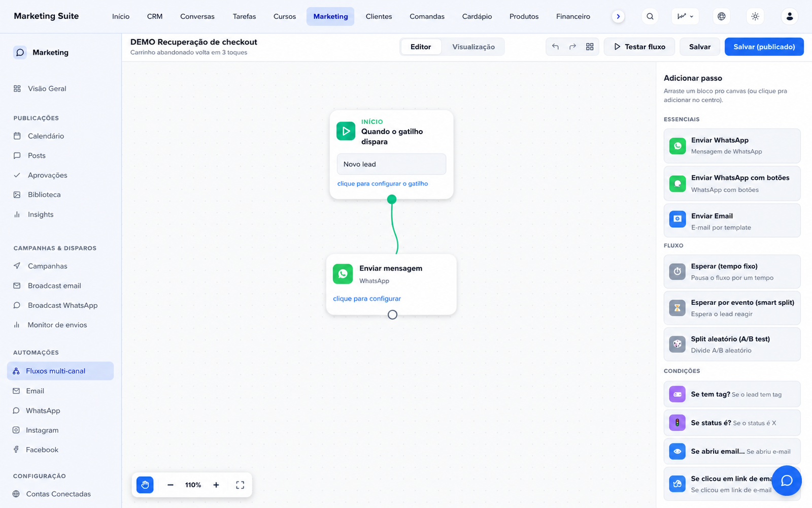812x508 pixels.
Task: Open the search magnifier icon
Action: pyautogui.click(x=650, y=16)
